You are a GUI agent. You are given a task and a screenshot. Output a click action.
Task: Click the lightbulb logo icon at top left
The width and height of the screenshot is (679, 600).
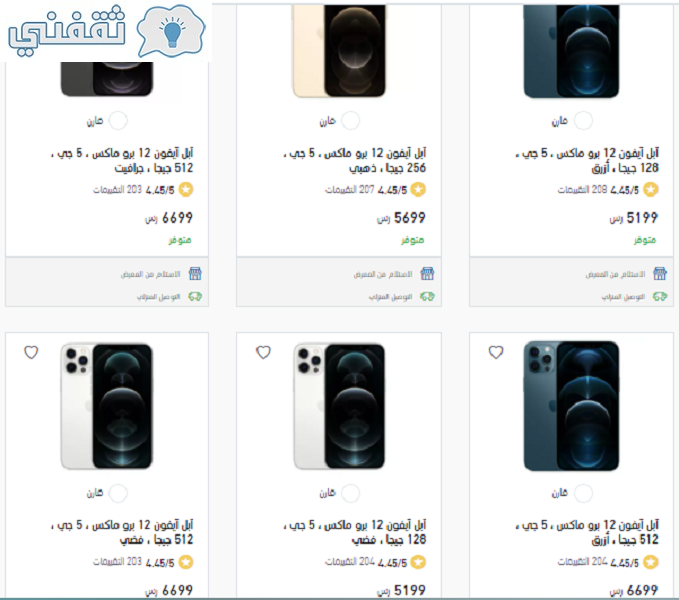pos(171,31)
